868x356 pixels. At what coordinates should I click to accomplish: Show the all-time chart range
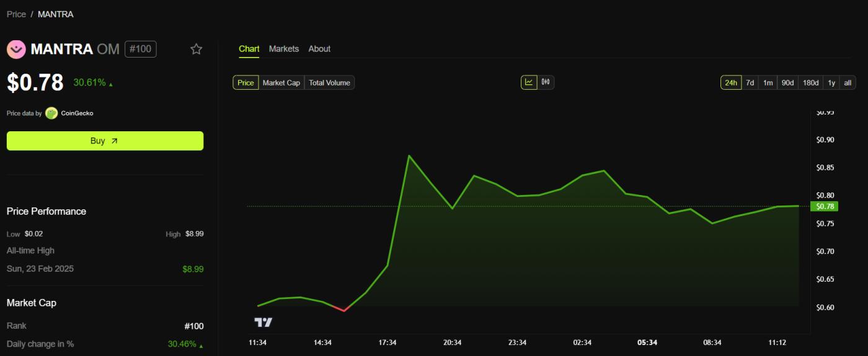[x=848, y=83]
